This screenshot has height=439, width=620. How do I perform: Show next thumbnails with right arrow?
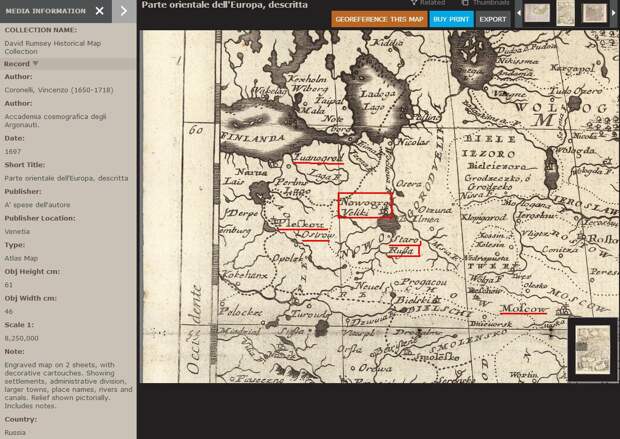coord(614,13)
